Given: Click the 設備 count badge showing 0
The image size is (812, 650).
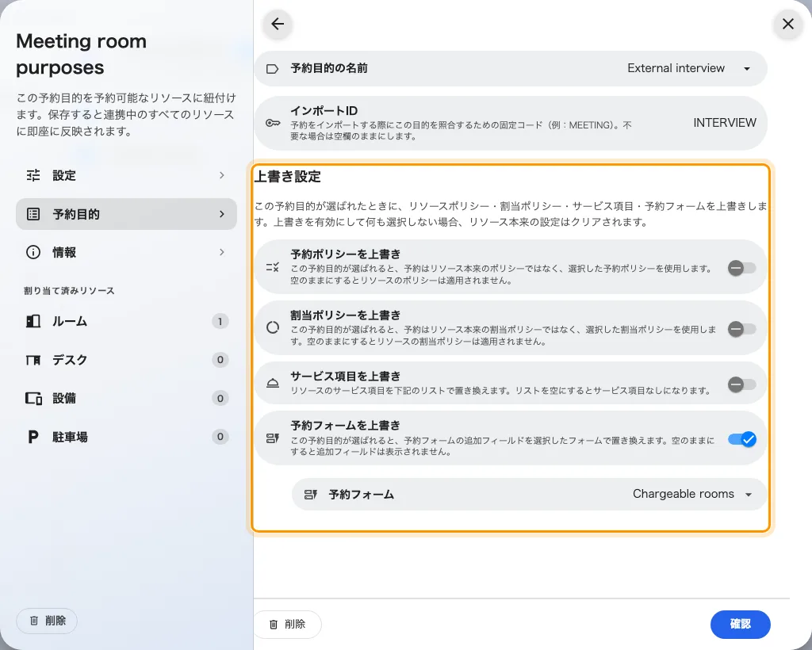Looking at the screenshot, I should [x=220, y=398].
